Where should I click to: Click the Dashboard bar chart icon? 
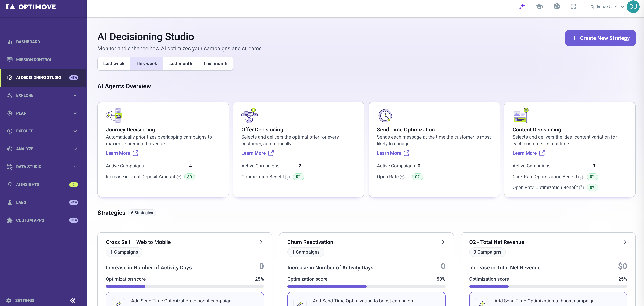[x=10, y=42]
